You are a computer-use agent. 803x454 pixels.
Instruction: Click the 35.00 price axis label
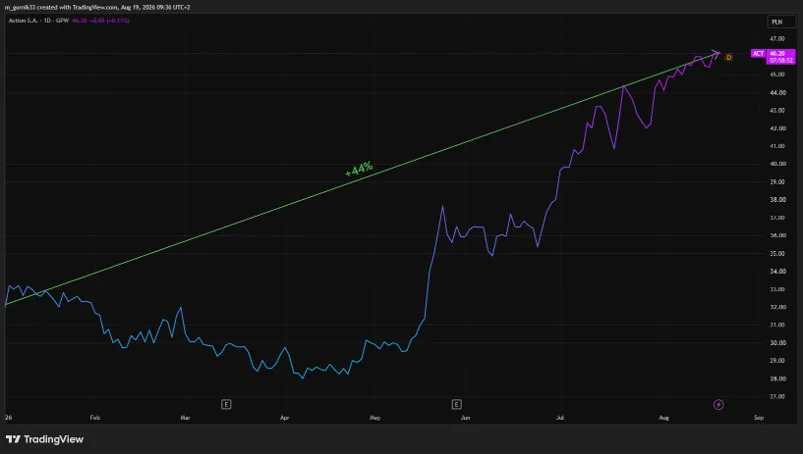(777, 253)
